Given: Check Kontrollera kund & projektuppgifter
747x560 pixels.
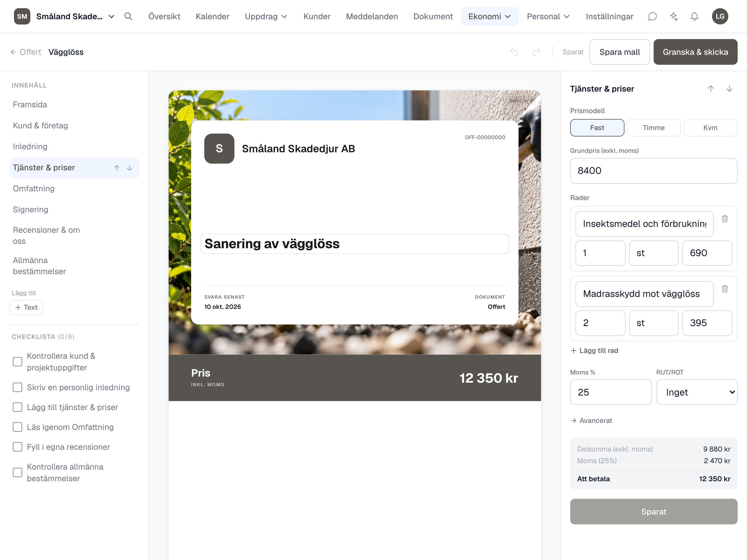Looking at the screenshot, I should [18, 361].
